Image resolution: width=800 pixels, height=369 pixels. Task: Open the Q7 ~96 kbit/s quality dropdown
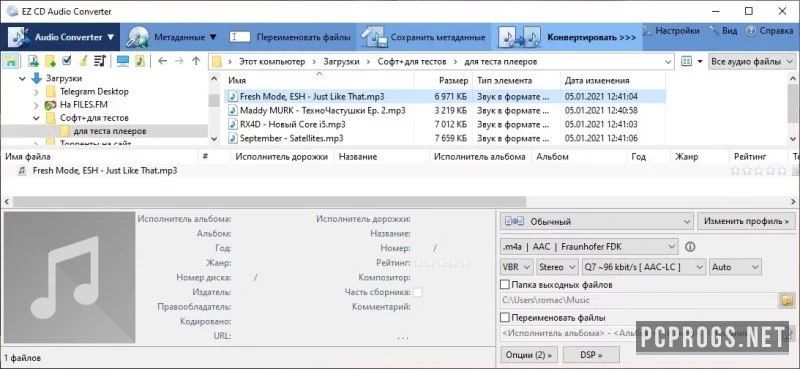coord(643,267)
